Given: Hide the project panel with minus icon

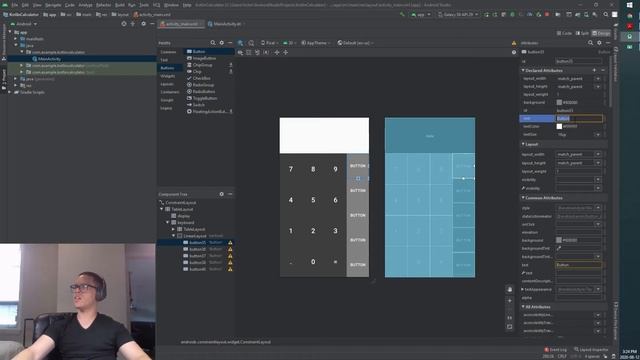Looking at the screenshot, I should pos(152,24).
